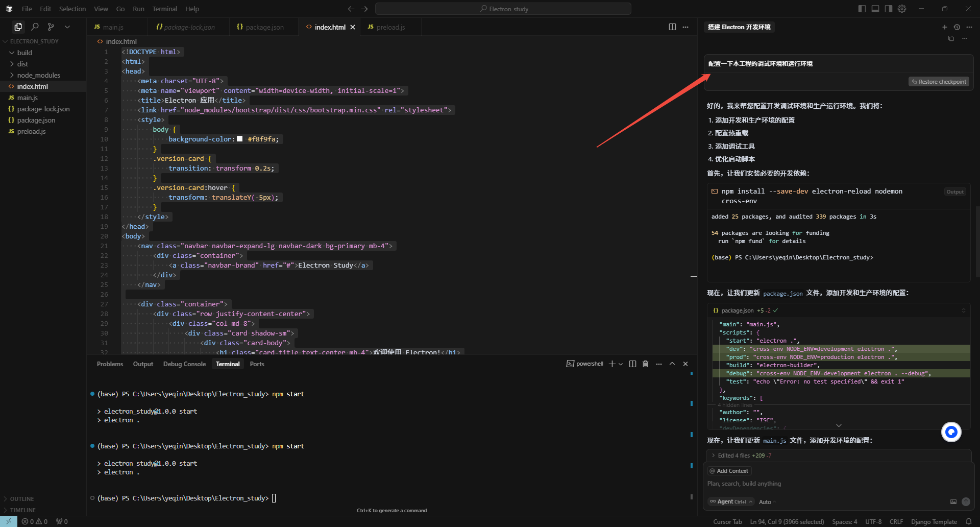Image resolution: width=980 pixels, height=527 pixels.
Task: Click the CRLF line ending setting
Action: click(896, 522)
